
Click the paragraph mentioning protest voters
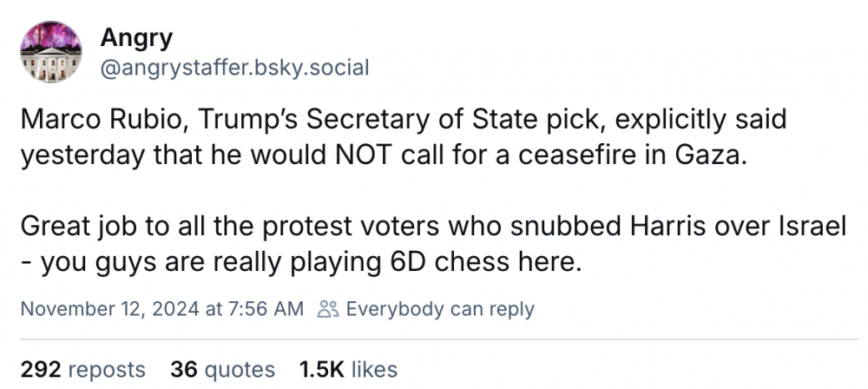(x=431, y=244)
